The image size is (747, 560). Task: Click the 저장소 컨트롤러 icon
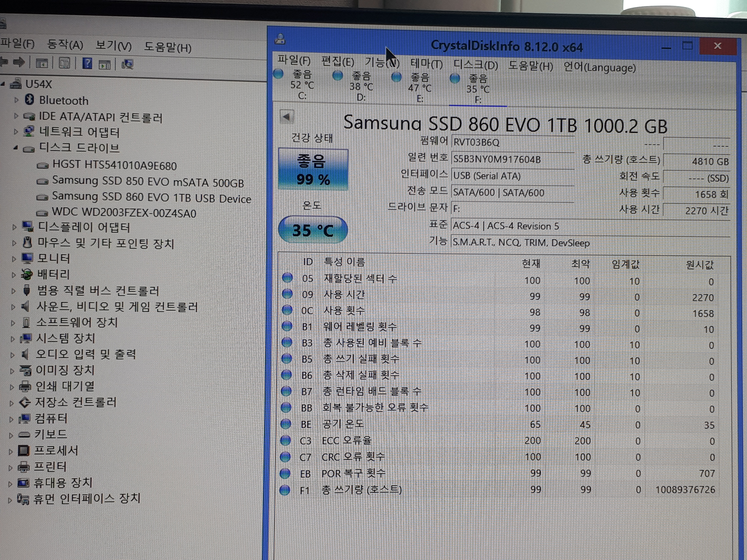pyautogui.click(x=24, y=402)
